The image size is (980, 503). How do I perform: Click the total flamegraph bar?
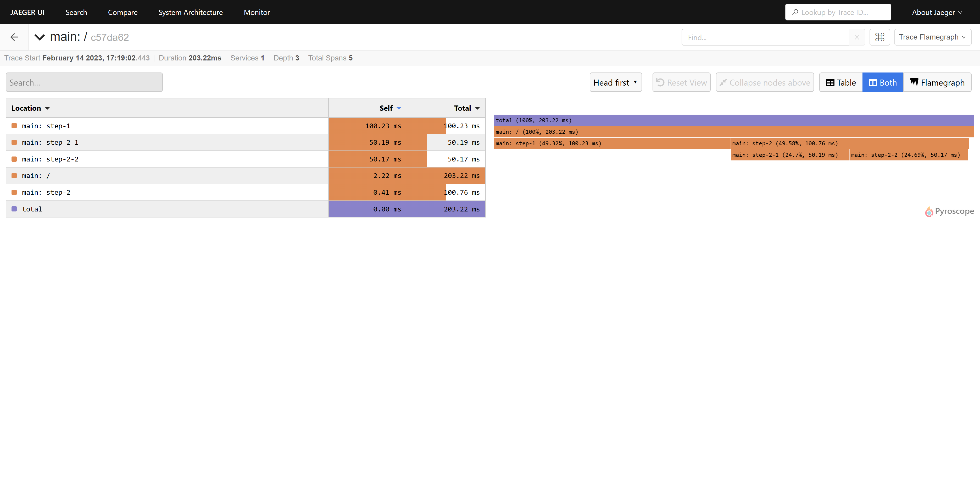(734, 120)
